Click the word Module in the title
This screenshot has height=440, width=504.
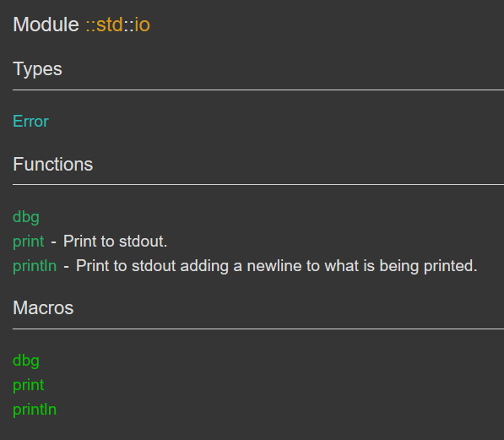[46, 24]
